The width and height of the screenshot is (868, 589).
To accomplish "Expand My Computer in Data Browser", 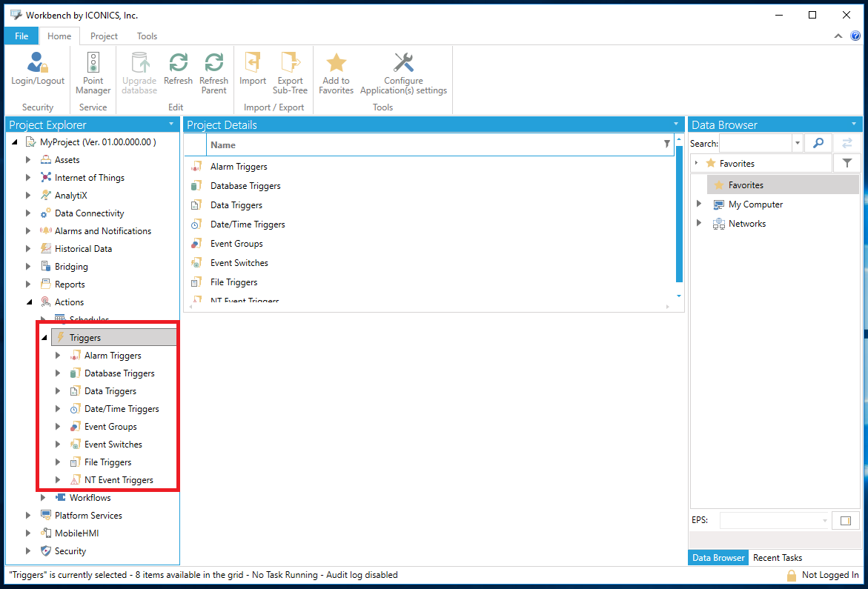I will (698, 204).
